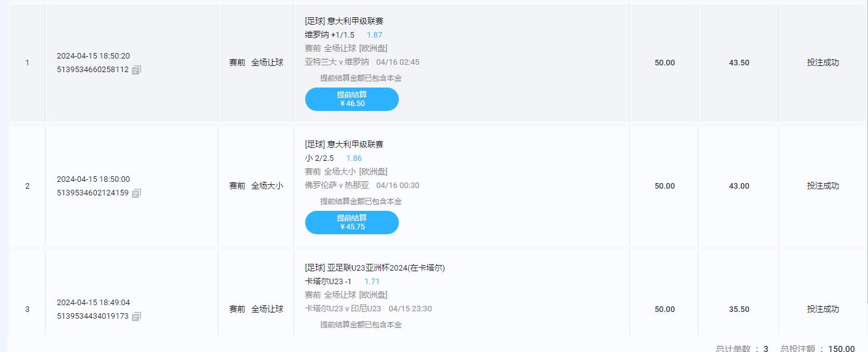Click the 35.50 return amount
This screenshot has width=868, height=352.
[739, 309]
